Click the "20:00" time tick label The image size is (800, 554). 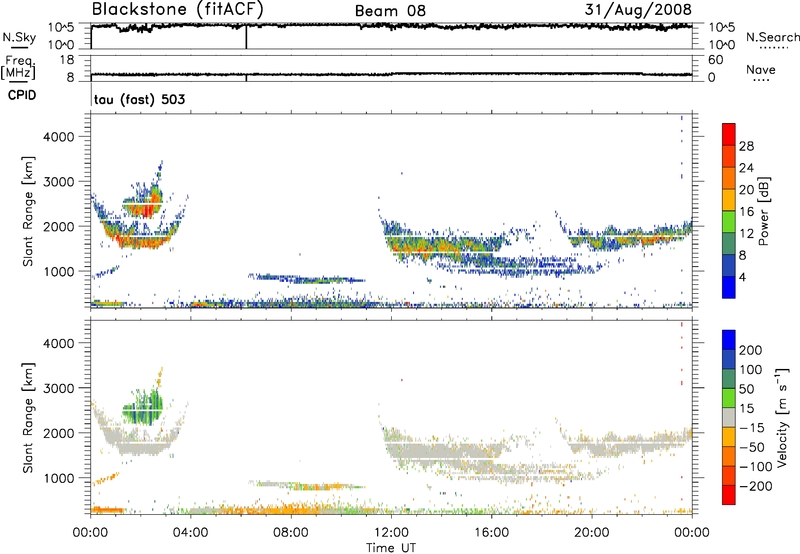click(592, 533)
